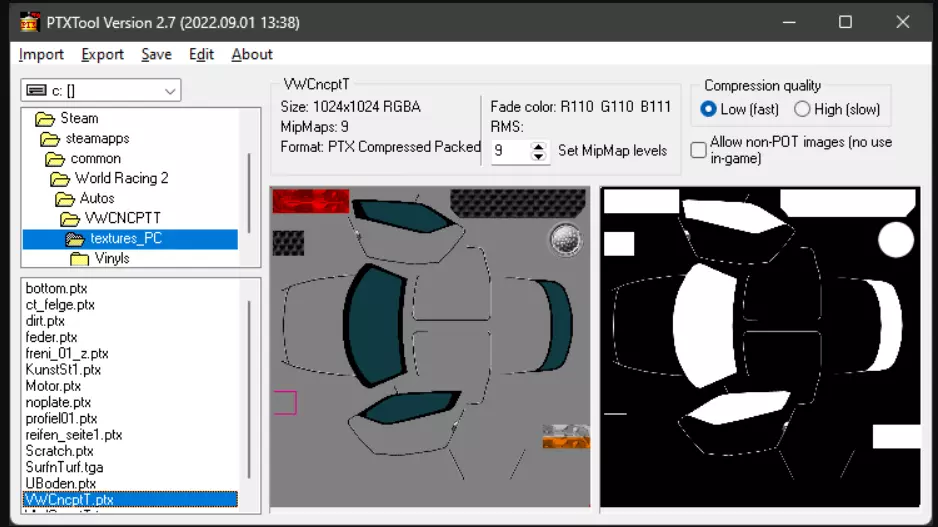Select feder.ptx in the file list
The height and width of the screenshot is (527, 938).
tap(51, 337)
